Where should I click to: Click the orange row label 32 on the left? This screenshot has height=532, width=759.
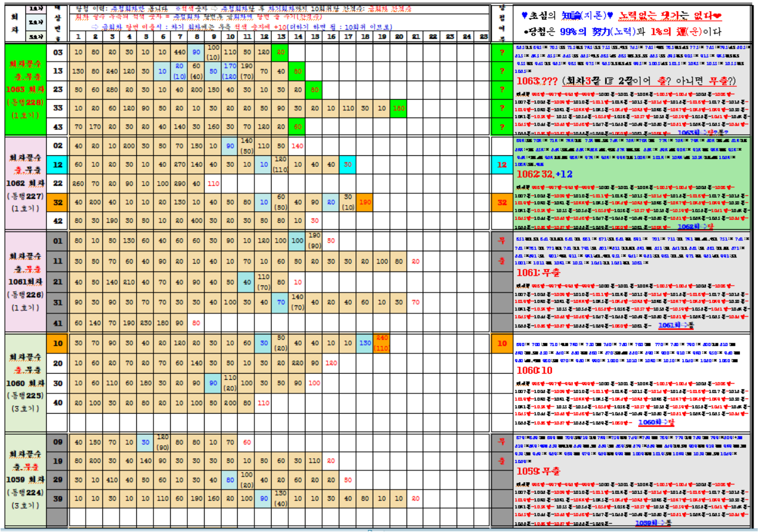coord(58,202)
